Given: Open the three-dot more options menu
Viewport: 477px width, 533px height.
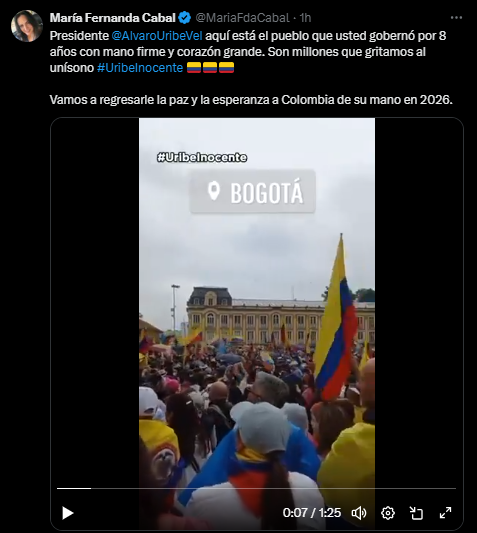Looking at the screenshot, I should (x=456, y=18).
